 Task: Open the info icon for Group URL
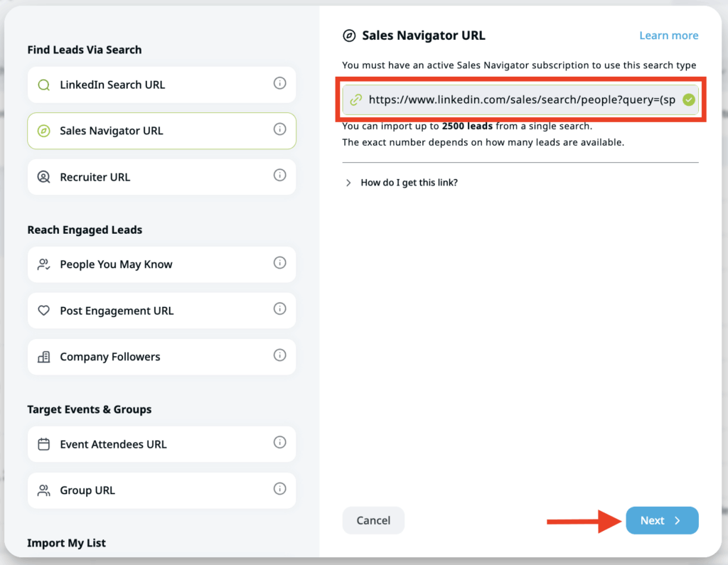(x=279, y=488)
